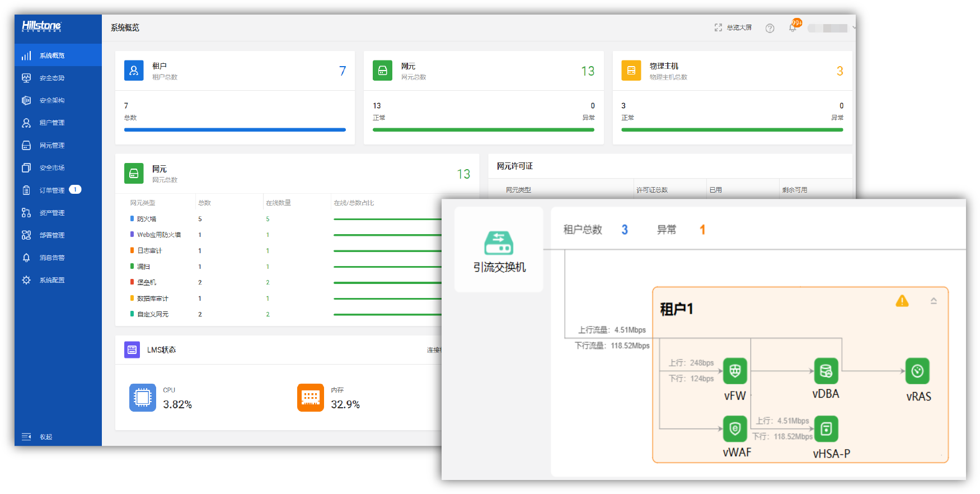Click the blue tenant total progress bar
The image size is (980, 494).
coord(235,129)
